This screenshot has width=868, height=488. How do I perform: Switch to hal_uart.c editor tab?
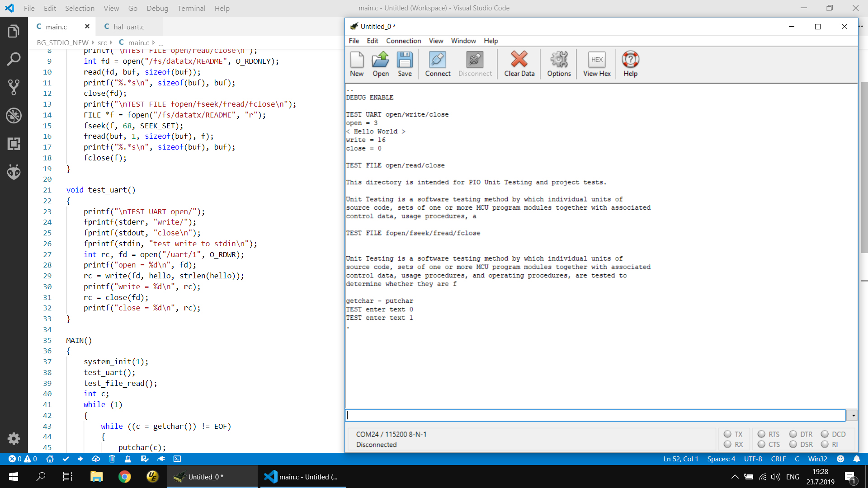(129, 27)
